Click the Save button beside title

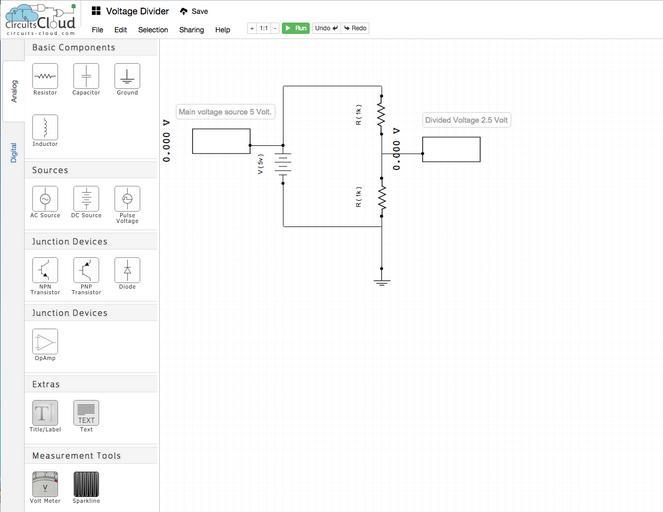click(194, 11)
